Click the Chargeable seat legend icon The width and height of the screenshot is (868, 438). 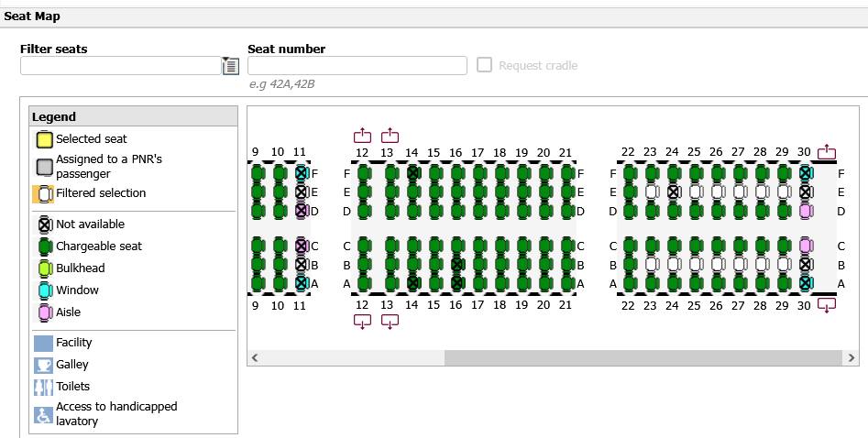45,246
